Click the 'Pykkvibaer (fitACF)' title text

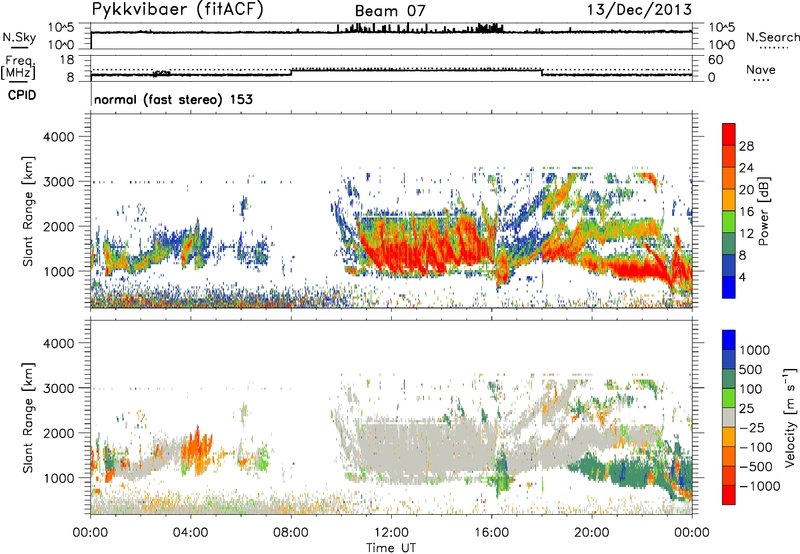pos(177,10)
